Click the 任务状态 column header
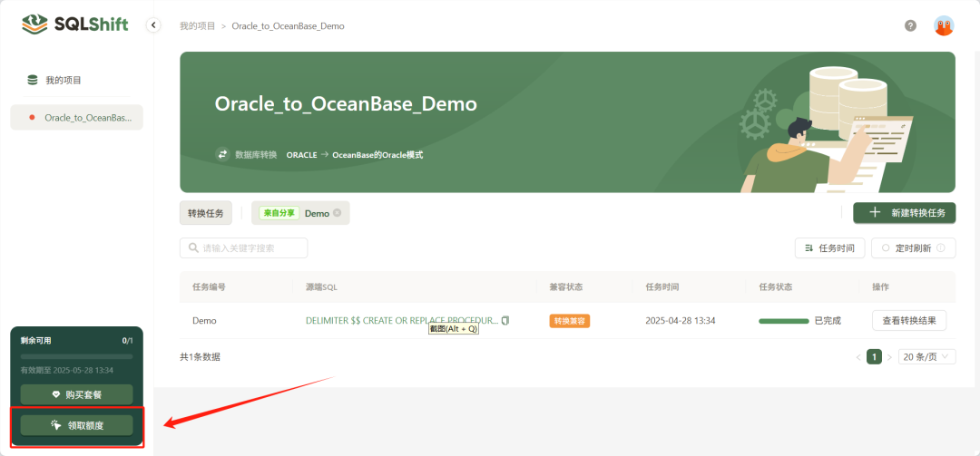Image resolution: width=980 pixels, height=456 pixels. (776, 287)
